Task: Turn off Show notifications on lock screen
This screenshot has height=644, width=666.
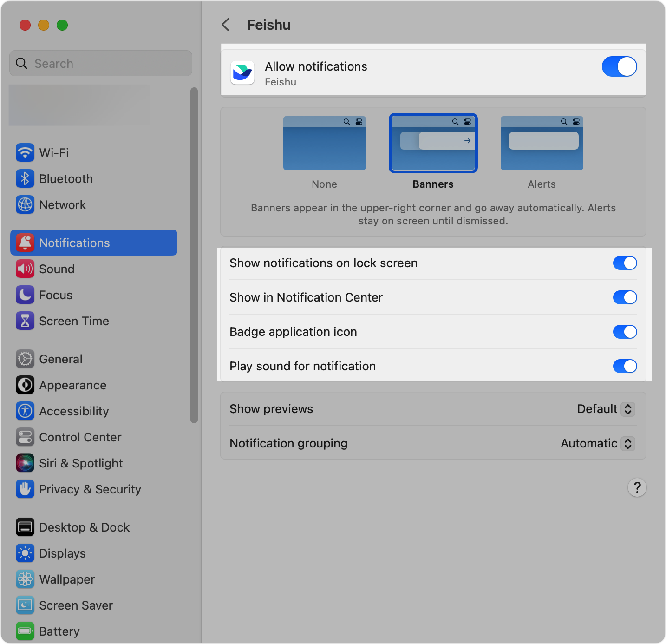Action: [625, 263]
